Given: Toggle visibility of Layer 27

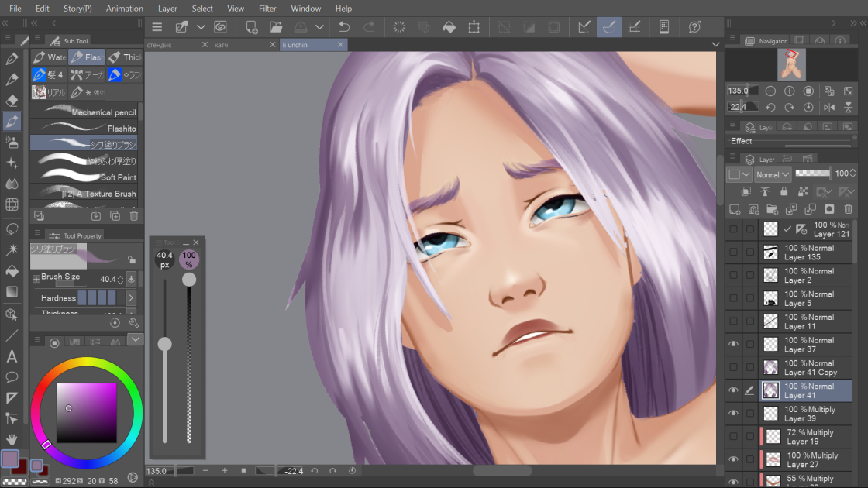Looking at the screenshot, I should 733,459.
